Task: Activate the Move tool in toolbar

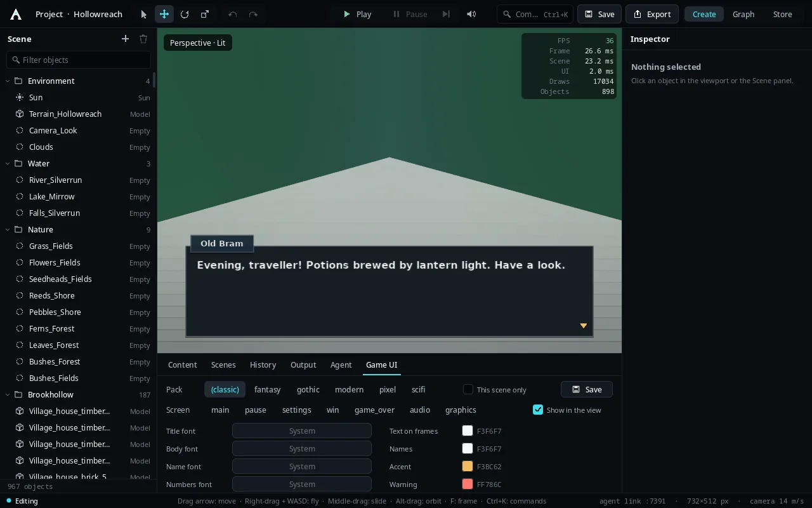Action: coord(164,14)
